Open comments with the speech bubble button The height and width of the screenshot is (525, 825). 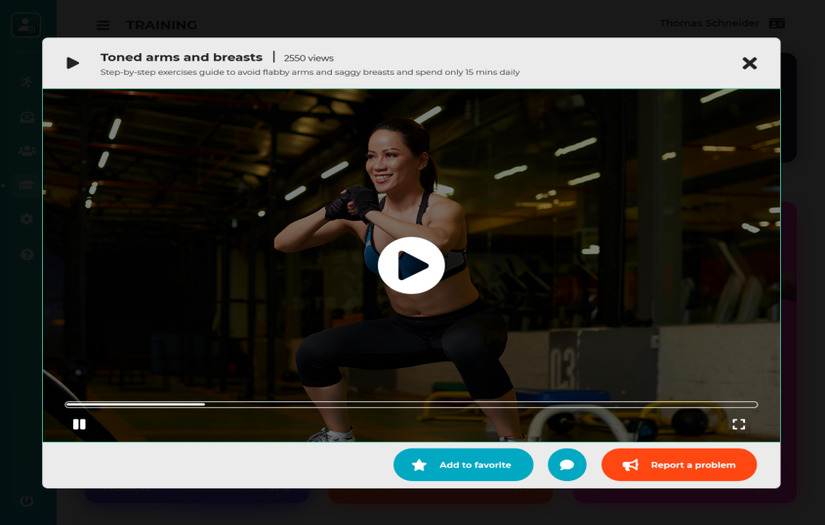pyautogui.click(x=567, y=465)
